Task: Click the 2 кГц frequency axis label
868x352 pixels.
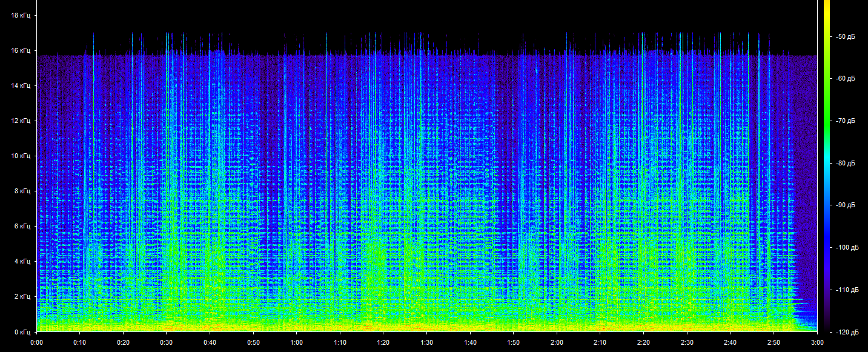Action: coord(22,297)
